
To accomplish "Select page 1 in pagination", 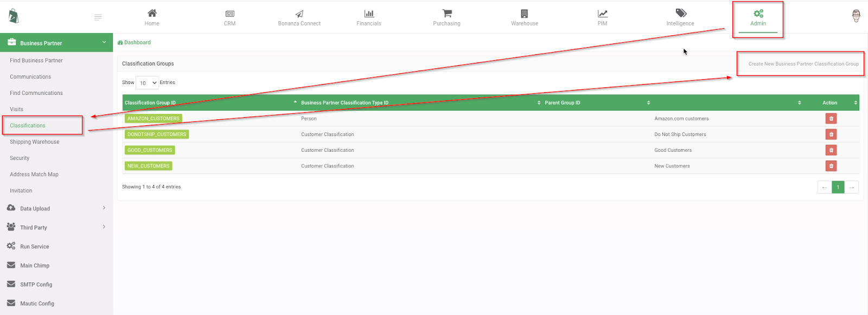I will (838, 187).
